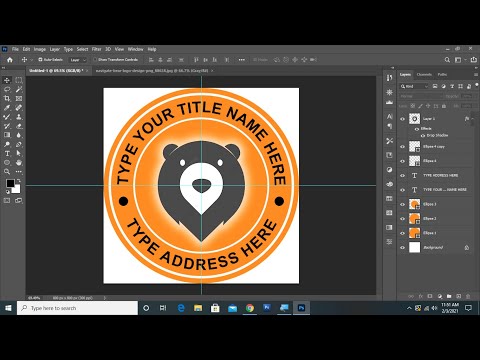Collapse Layer 1 effects arrow

click(472, 118)
